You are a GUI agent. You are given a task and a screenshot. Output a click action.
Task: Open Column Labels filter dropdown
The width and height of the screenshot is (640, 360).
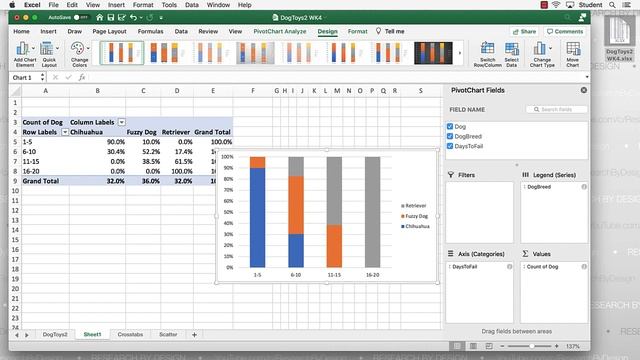[x=121, y=122]
